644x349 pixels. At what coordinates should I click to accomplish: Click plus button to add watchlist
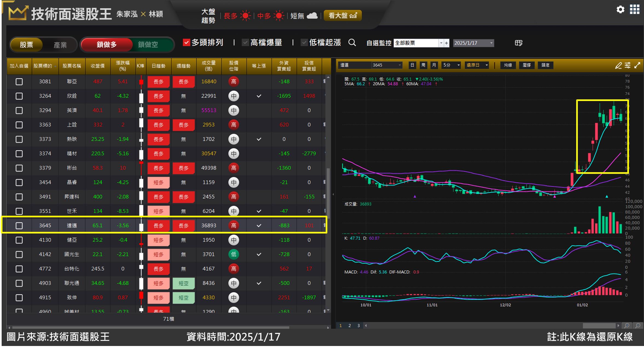pyautogui.click(x=447, y=43)
